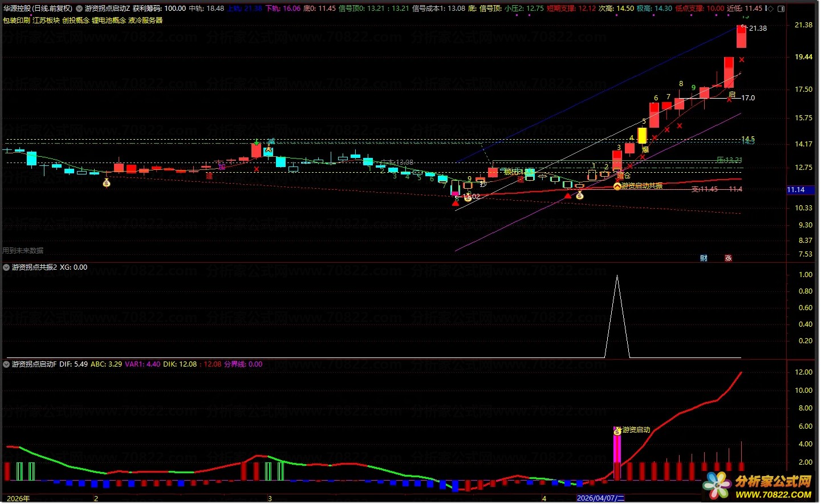The width and height of the screenshot is (821, 504).
Task: Click the 建仓 label near candle 3
Action: pos(624,176)
